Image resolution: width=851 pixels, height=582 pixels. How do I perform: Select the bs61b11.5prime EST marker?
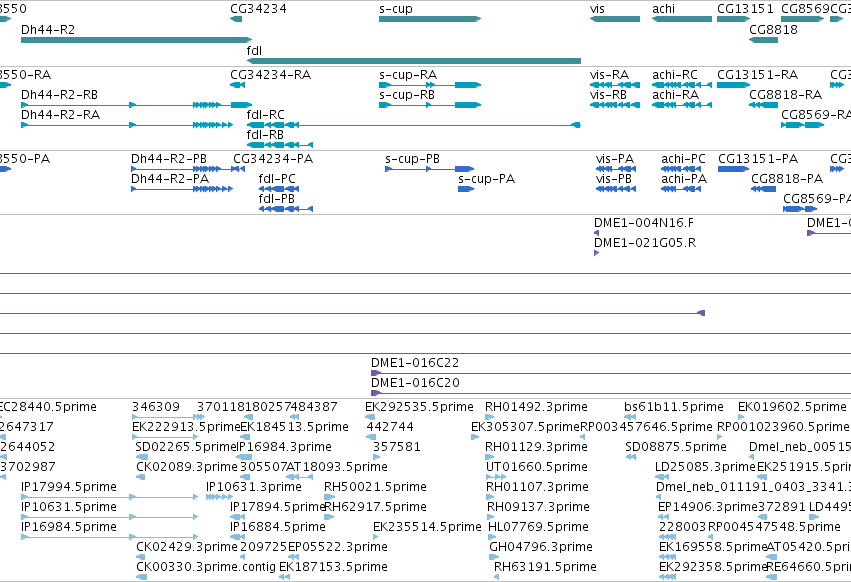[630, 417]
